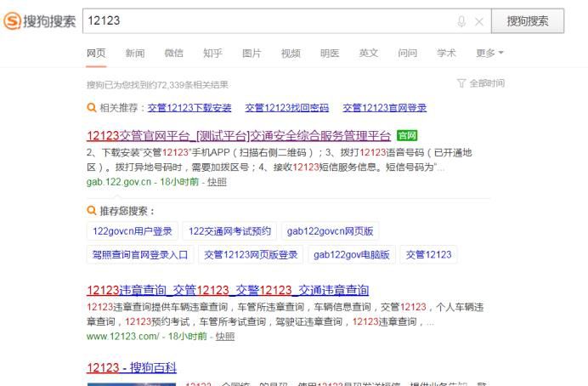Switch to the 微信 tab

tap(173, 54)
